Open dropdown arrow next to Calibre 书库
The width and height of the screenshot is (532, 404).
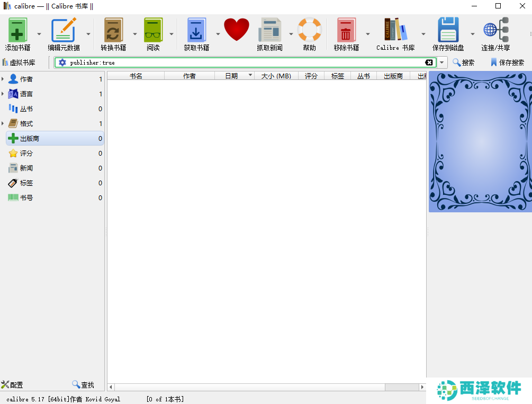point(423,34)
